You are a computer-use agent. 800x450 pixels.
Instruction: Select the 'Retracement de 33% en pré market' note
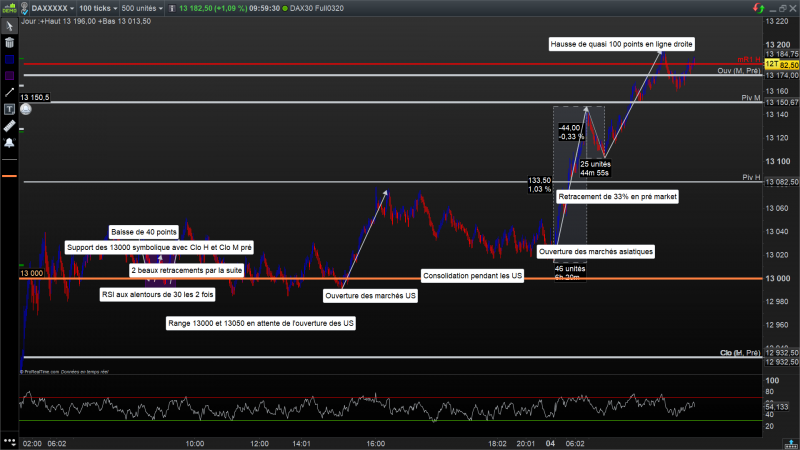(617, 197)
